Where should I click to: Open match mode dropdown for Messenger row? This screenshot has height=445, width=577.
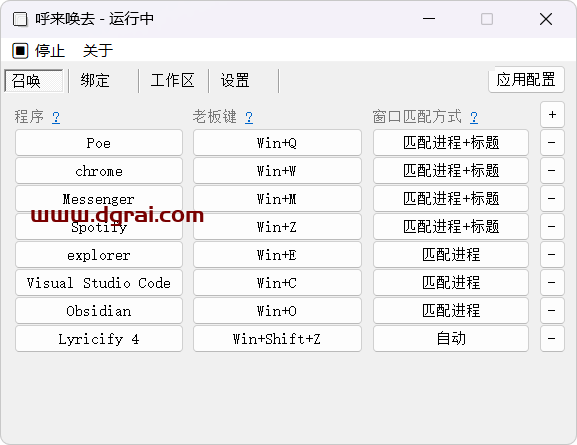451,199
